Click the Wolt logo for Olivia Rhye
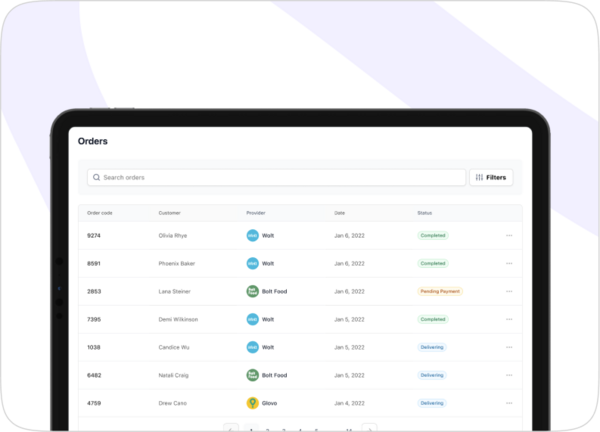600x432 pixels. point(252,235)
